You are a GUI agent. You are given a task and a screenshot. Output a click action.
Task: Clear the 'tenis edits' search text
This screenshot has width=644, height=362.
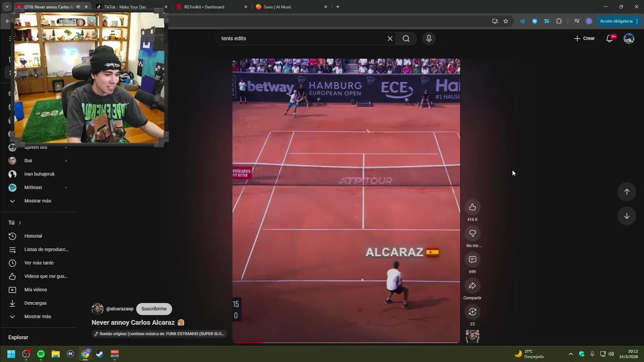pos(390,38)
